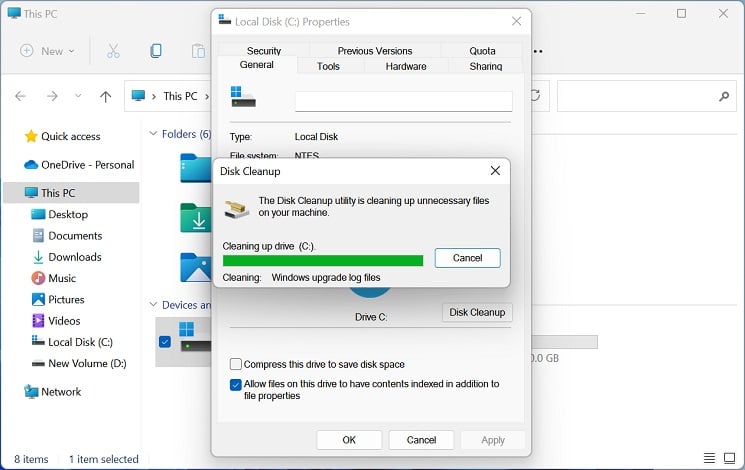Click the green cleanup progress bar
Viewport: 745px width, 470px height.
pos(323,260)
